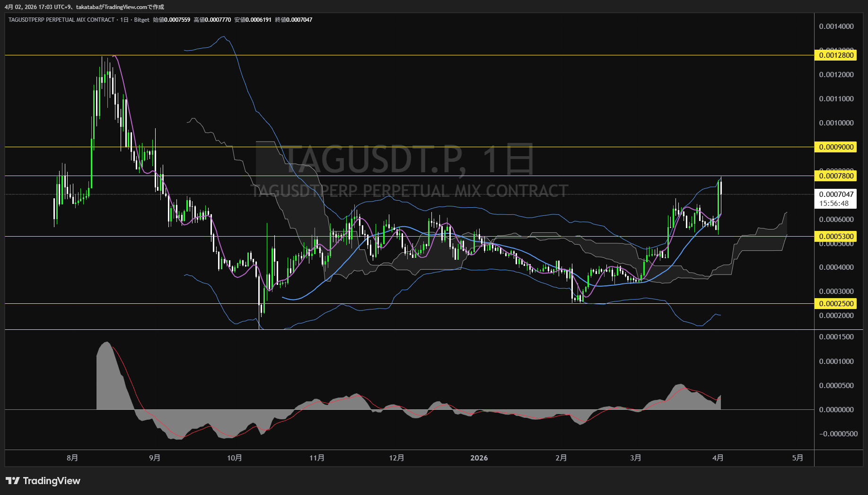868x495 pixels.
Task: Click the 0.0009000 yellow price label
Action: click(x=836, y=147)
